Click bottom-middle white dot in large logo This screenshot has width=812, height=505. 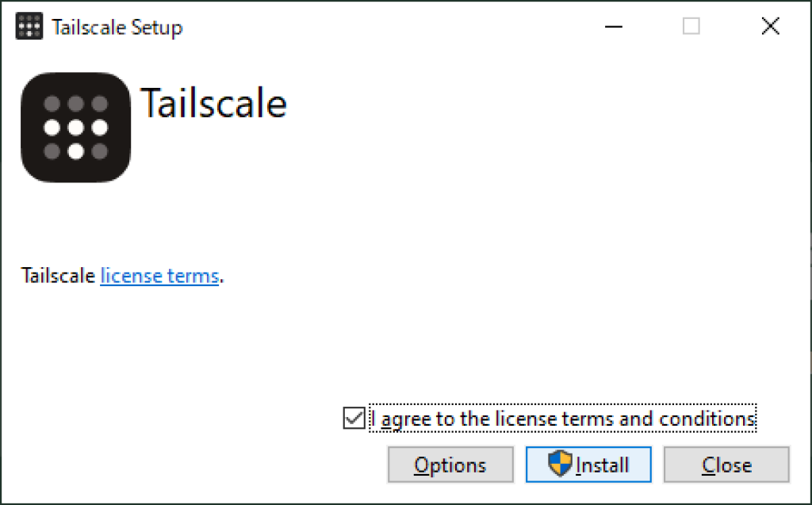point(75,151)
